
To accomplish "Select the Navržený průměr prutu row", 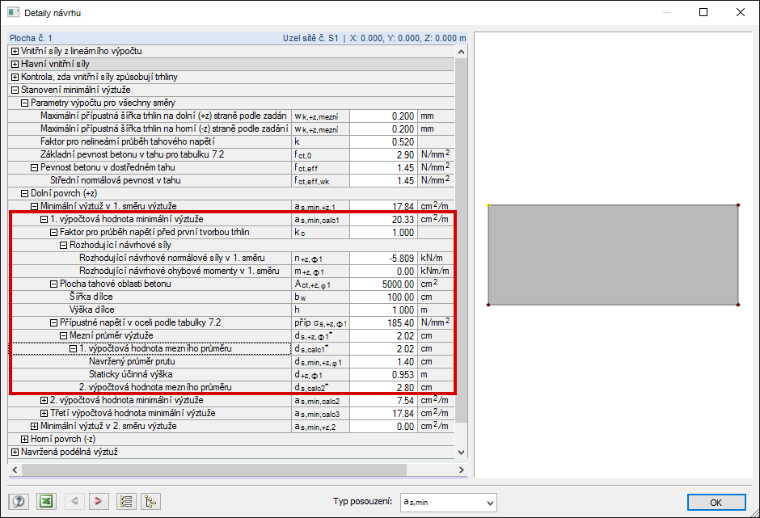I will [232, 361].
